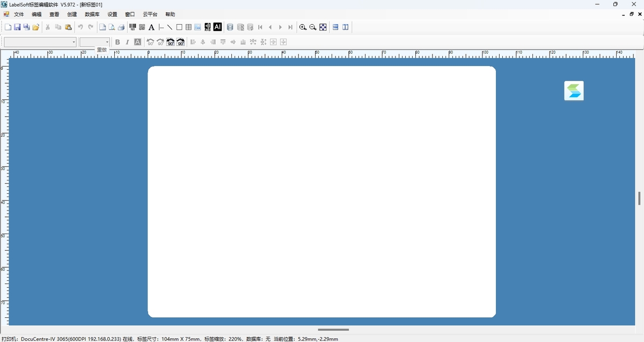Open the 数据库 menu

92,14
